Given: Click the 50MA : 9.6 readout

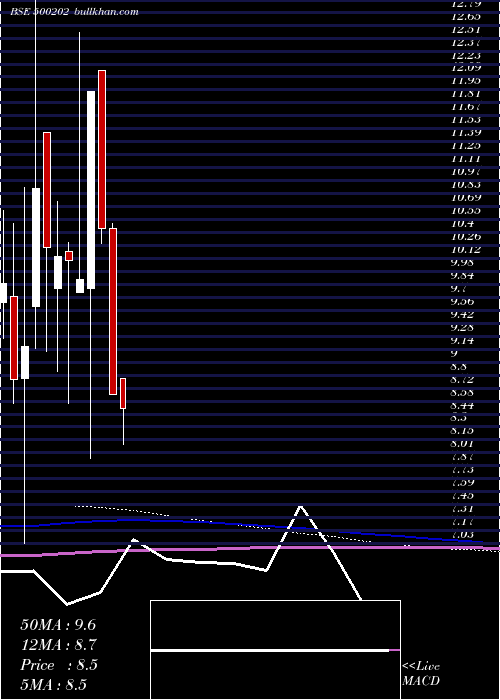Looking at the screenshot, I should click(x=58, y=625).
